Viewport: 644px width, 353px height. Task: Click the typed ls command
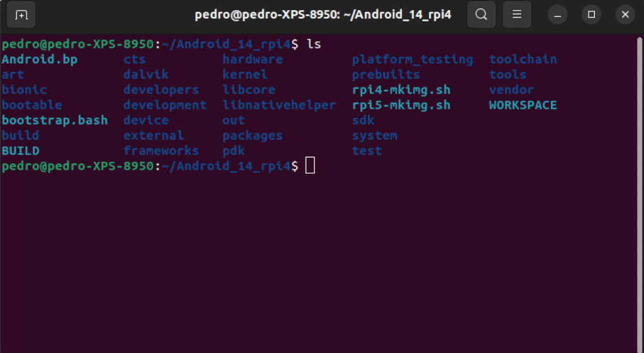(x=314, y=44)
